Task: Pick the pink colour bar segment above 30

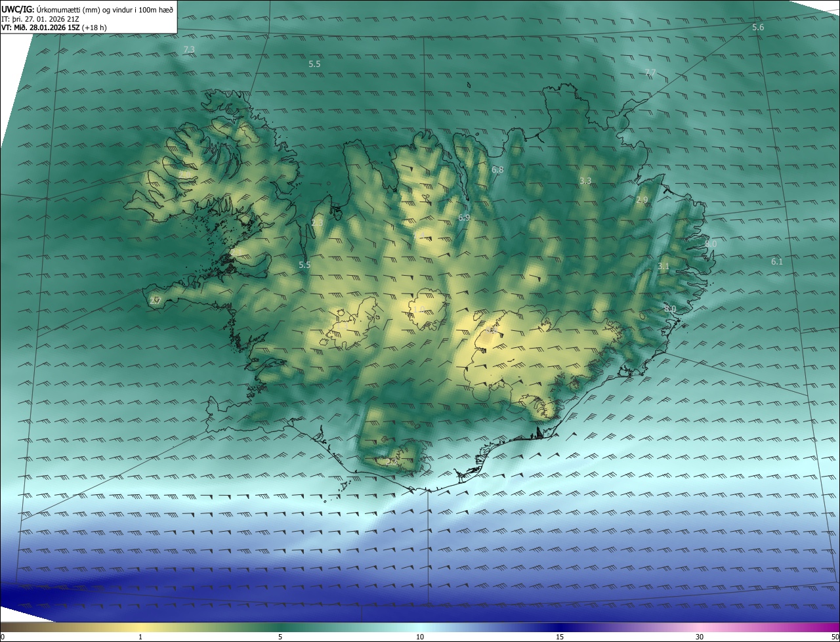Action: point(700,627)
